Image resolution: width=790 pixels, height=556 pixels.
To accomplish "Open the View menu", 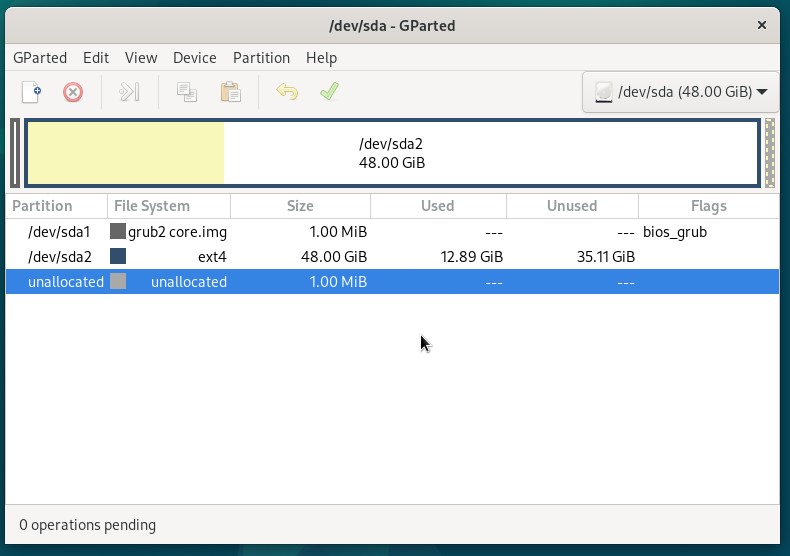I will click(x=141, y=58).
